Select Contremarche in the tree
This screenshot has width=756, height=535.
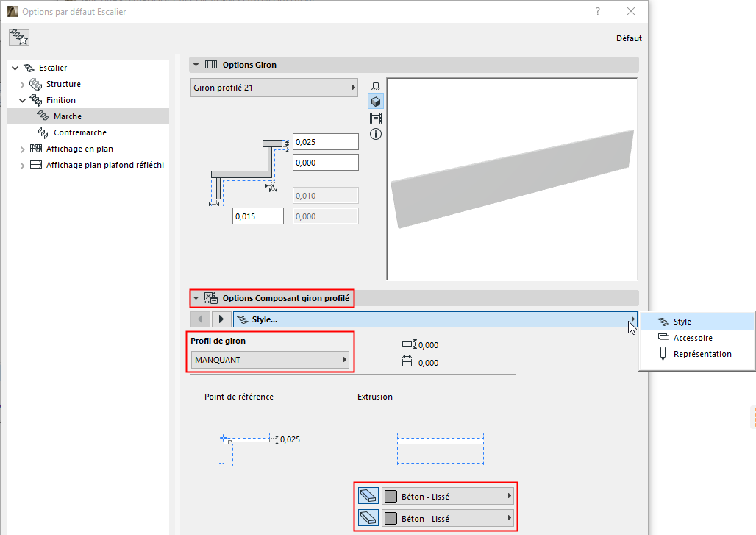tap(79, 132)
